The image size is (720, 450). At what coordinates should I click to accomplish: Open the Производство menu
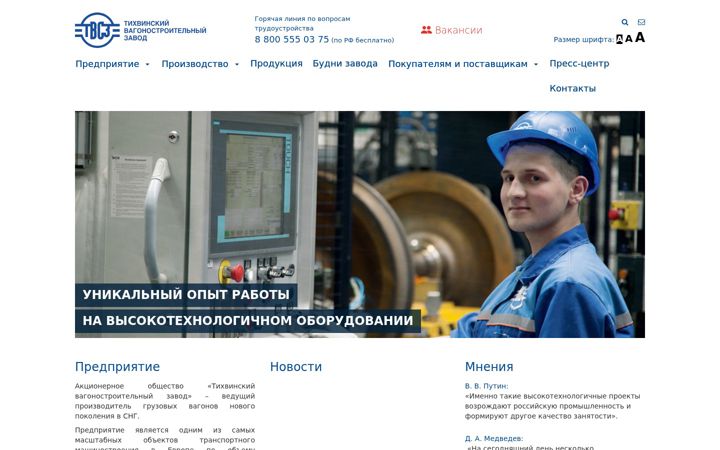point(195,64)
